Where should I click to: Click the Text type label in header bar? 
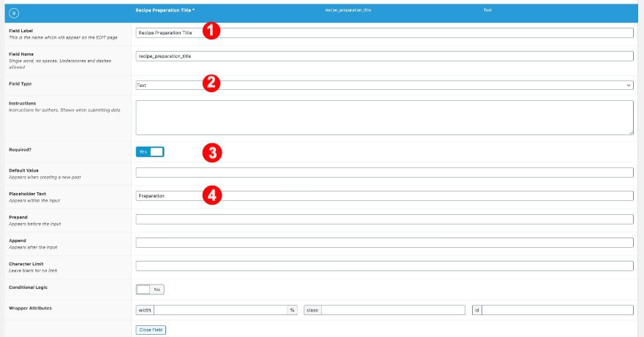tap(487, 11)
